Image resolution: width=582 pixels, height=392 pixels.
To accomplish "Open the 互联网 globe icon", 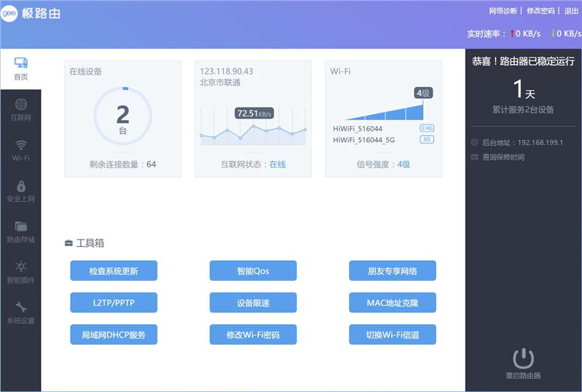I will (x=21, y=105).
